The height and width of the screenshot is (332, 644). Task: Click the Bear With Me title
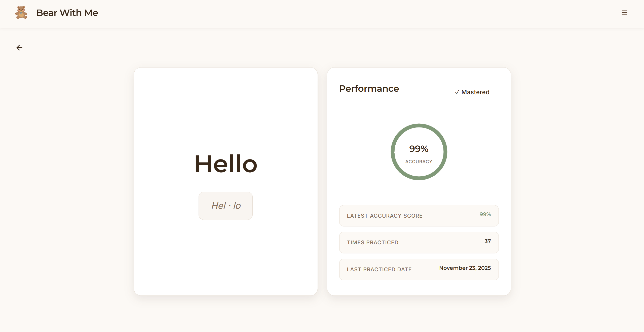(x=67, y=13)
